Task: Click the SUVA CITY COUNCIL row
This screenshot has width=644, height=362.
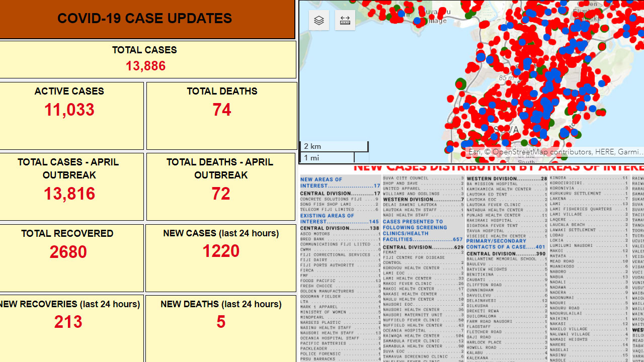Action: pyautogui.click(x=423, y=178)
